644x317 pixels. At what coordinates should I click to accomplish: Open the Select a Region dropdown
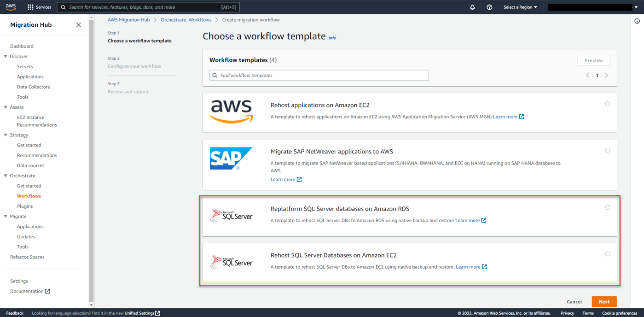(520, 7)
